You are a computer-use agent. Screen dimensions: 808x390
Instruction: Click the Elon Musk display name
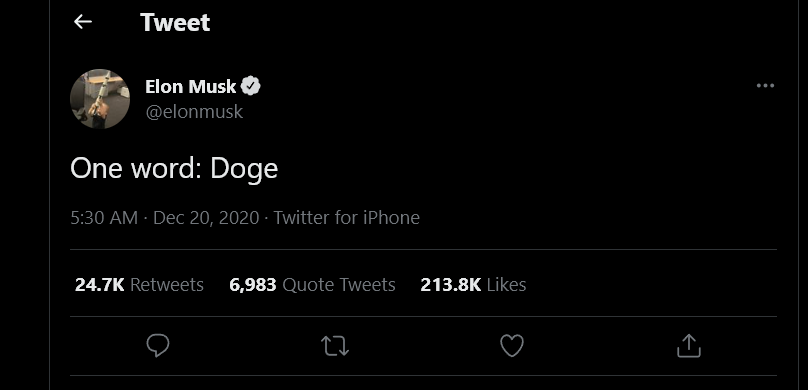point(191,86)
